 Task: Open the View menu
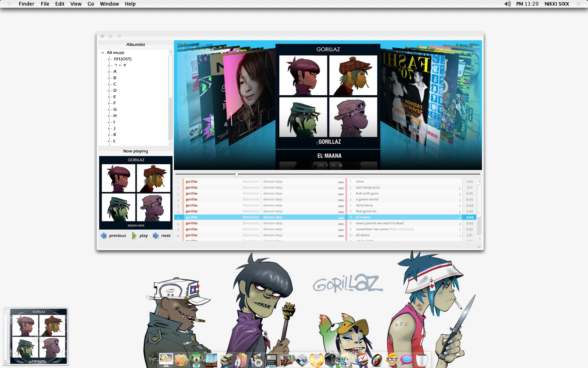point(76,4)
